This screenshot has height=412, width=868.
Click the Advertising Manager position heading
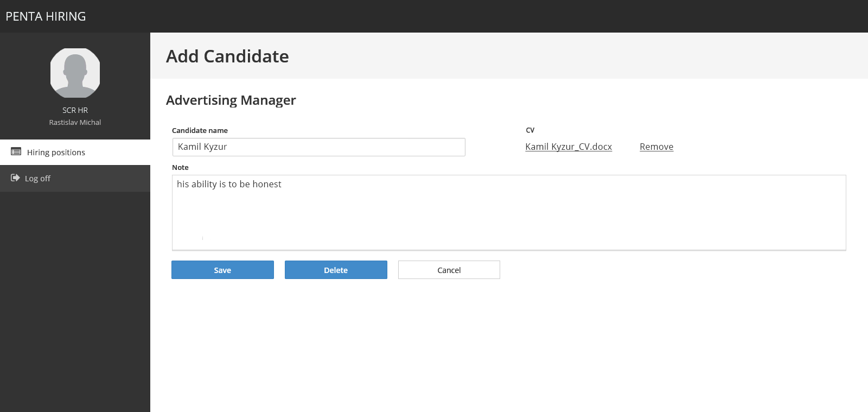click(x=231, y=100)
